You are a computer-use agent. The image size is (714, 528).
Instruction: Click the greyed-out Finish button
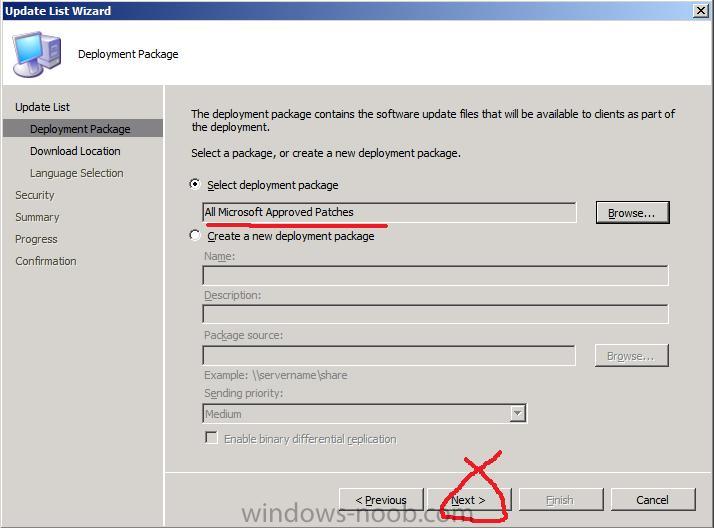click(x=561, y=500)
